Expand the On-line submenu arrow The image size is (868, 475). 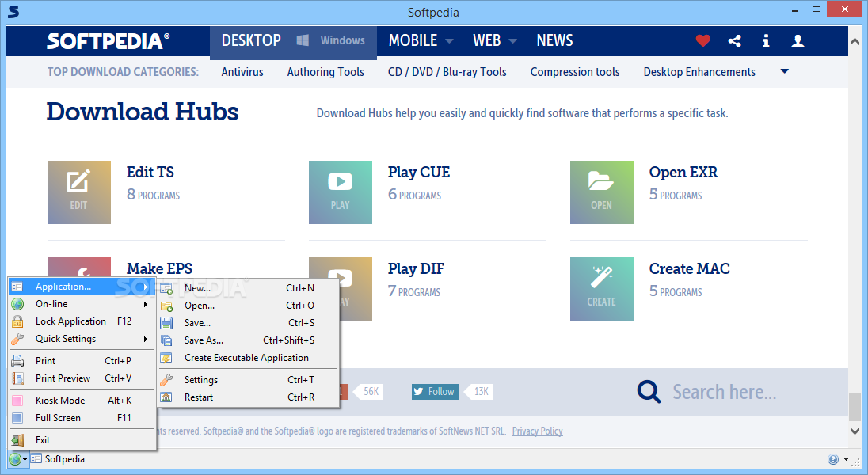pyautogui.click(x=146, y=304)
